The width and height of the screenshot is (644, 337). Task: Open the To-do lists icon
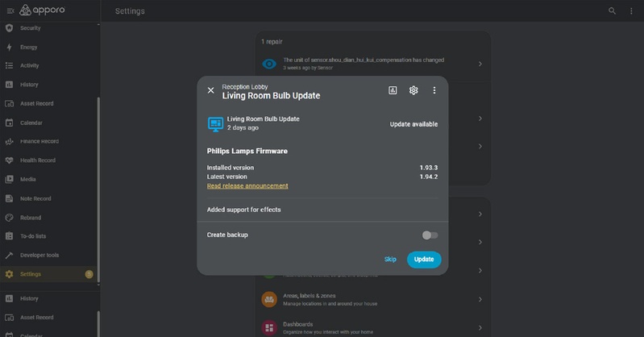9,236
